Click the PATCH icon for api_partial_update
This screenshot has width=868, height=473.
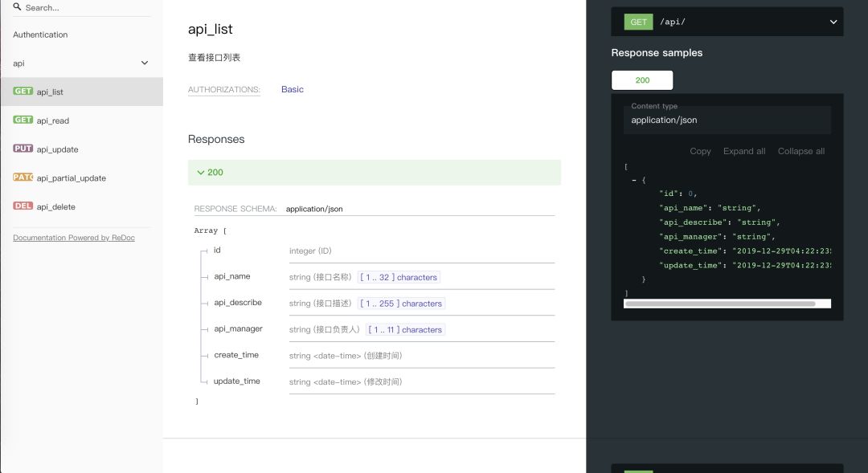[23, 177]
